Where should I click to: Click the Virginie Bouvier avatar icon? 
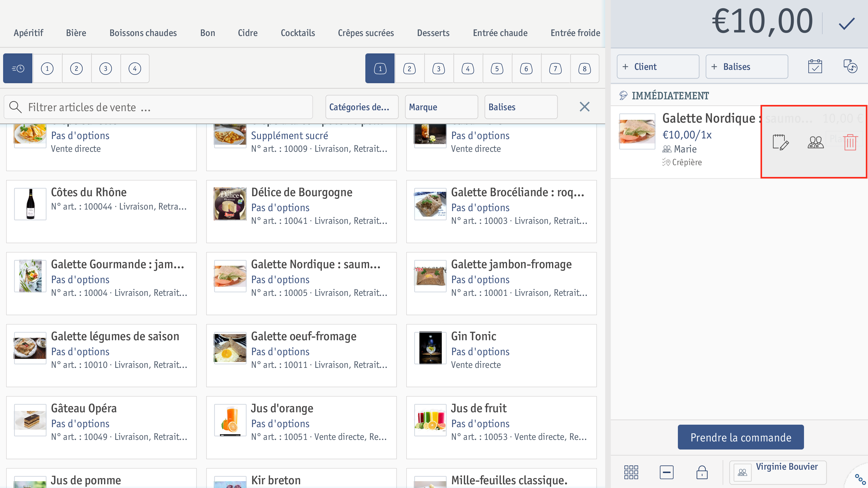tap(742, 472)
